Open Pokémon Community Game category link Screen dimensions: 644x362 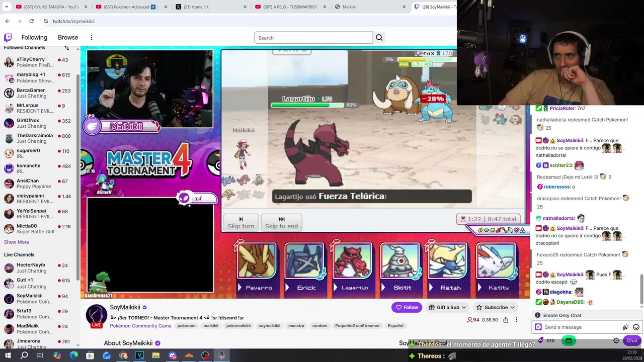coord(140,326)
